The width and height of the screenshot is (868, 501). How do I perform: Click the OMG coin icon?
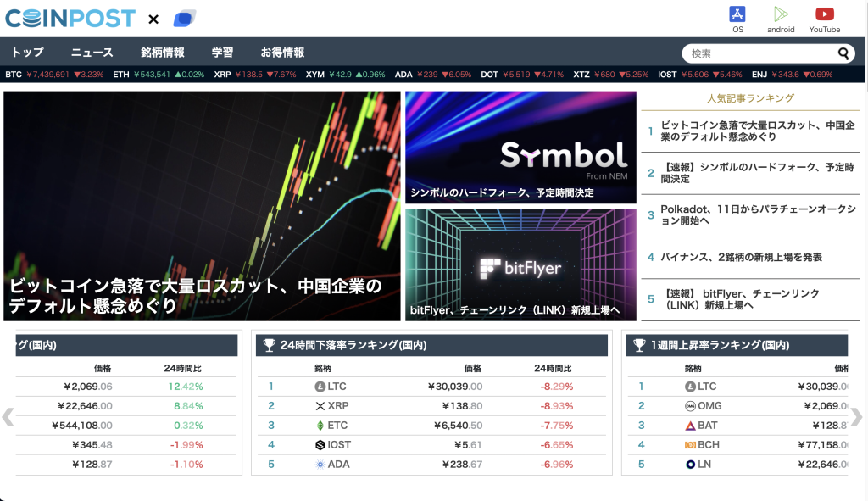(690, 406)
